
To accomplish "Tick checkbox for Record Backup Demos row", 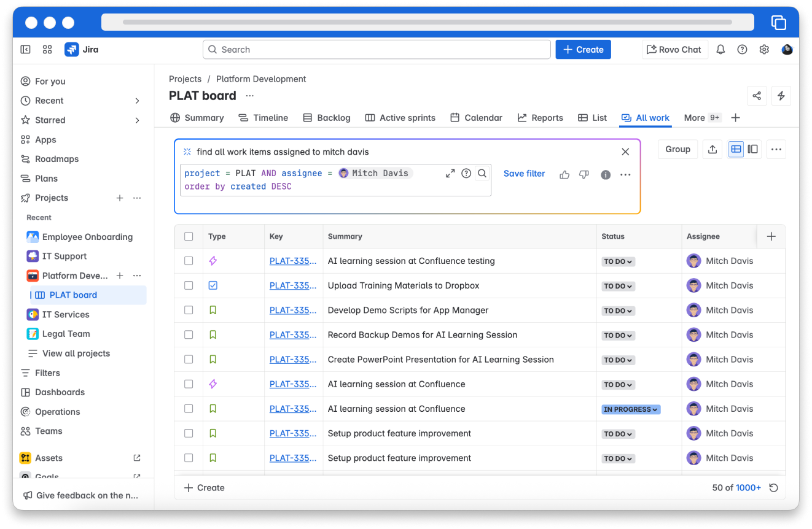I will click(x=189, y=334).
